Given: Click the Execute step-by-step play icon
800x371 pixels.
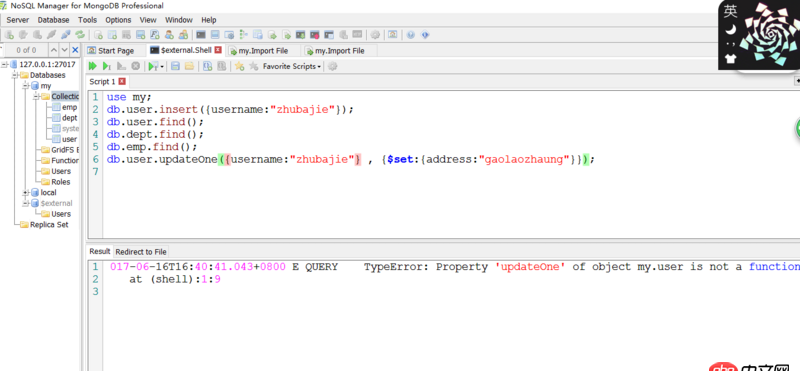Looking at the screenshot, I should 107,66.
